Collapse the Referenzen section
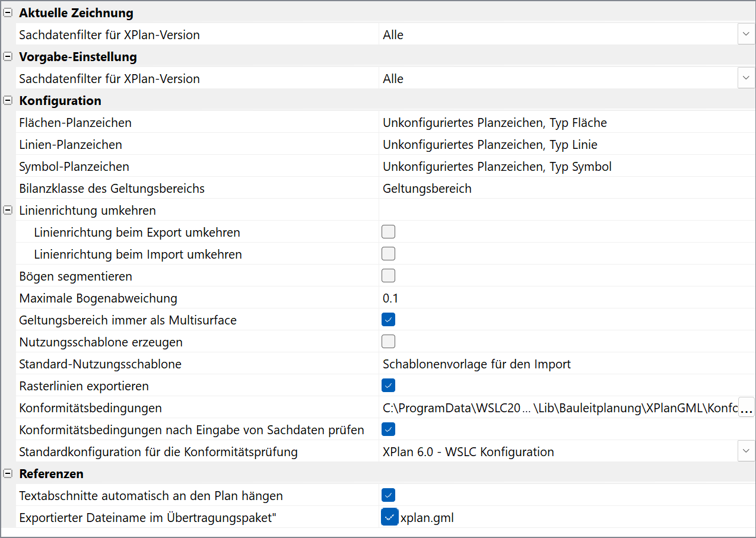756x538 pixels. [8, 473]
